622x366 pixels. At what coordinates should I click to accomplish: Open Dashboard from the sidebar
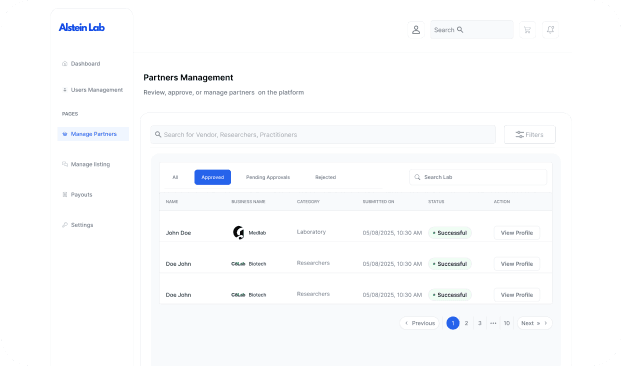click(85, 63)
